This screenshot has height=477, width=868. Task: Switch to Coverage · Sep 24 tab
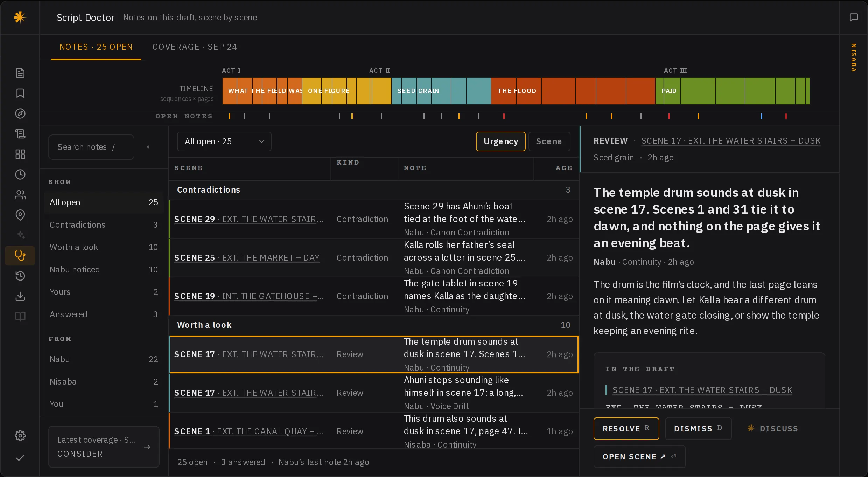tap(195, 47)
